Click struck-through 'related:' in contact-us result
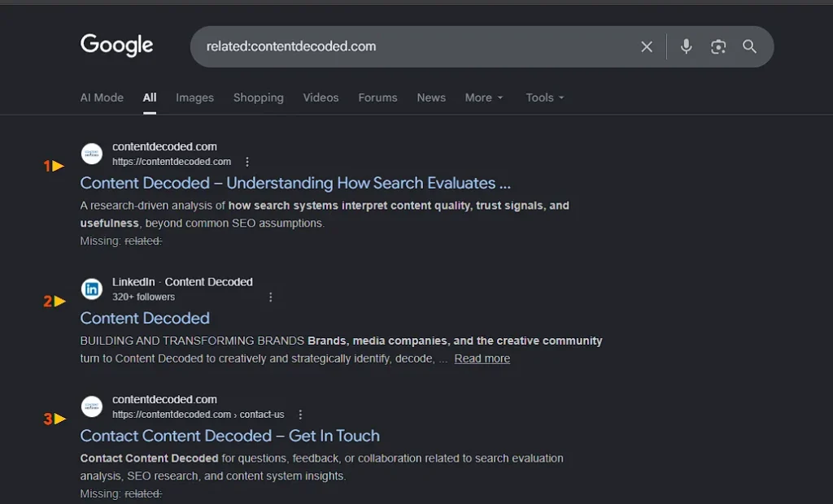 click(x=143, y=494)
